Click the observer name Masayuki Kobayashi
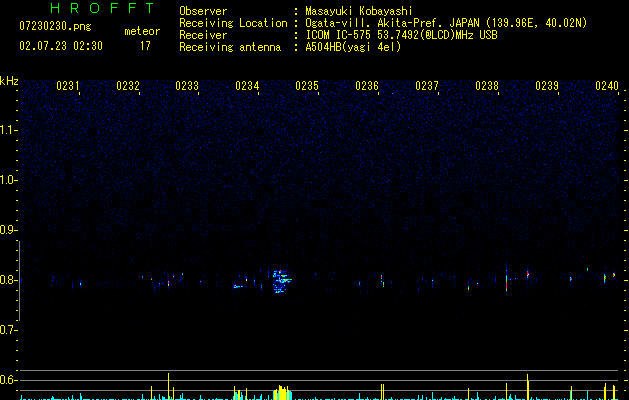Viewport: 629px width, 400px height. click(358, 11)
